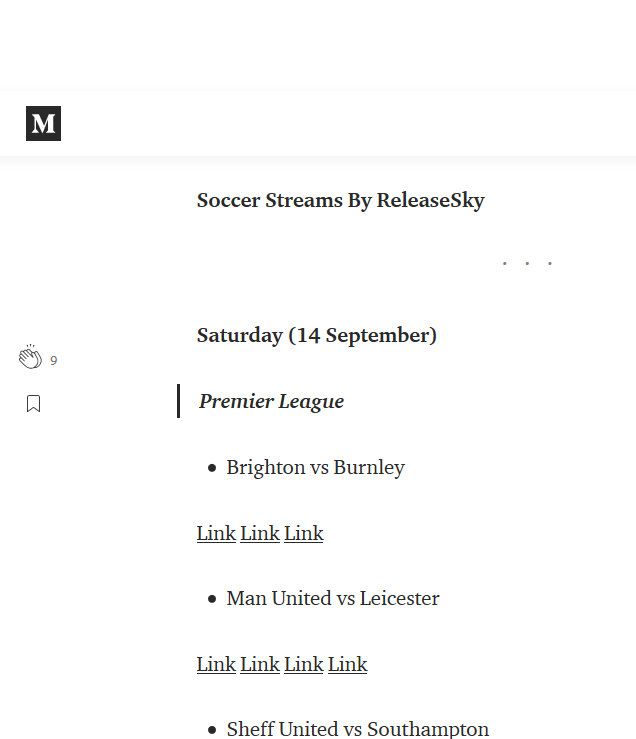Click the bullet before Brighton vs Burnley
Image resolution: width=636 pixels, height=739 pixels.
point(212,468)
